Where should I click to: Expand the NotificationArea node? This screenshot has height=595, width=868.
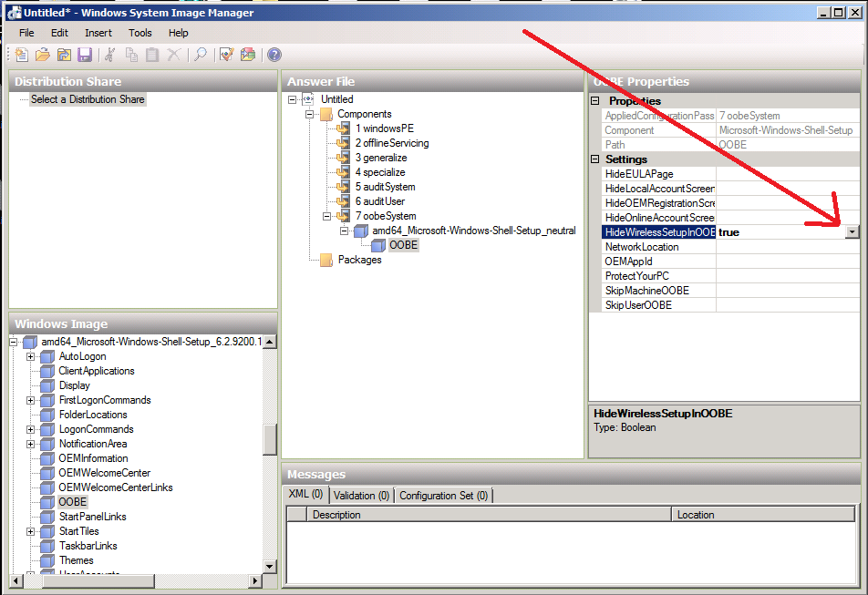pyautogui.click(x=30, y=444)
